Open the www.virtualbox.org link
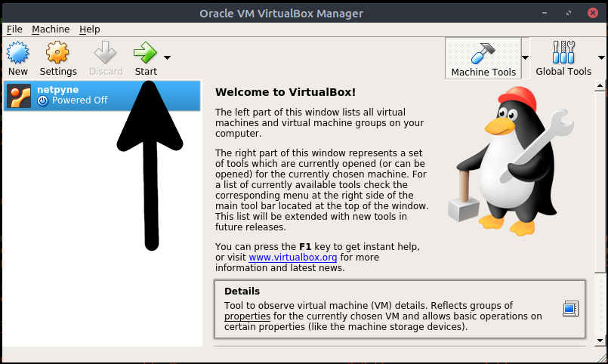The image size is (608, 364). tap(293, 258)
